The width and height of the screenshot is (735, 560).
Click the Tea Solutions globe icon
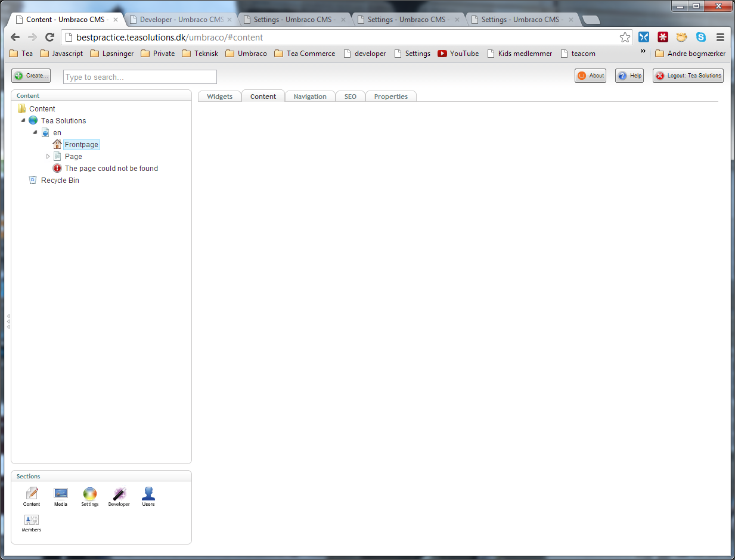[33, 120]
